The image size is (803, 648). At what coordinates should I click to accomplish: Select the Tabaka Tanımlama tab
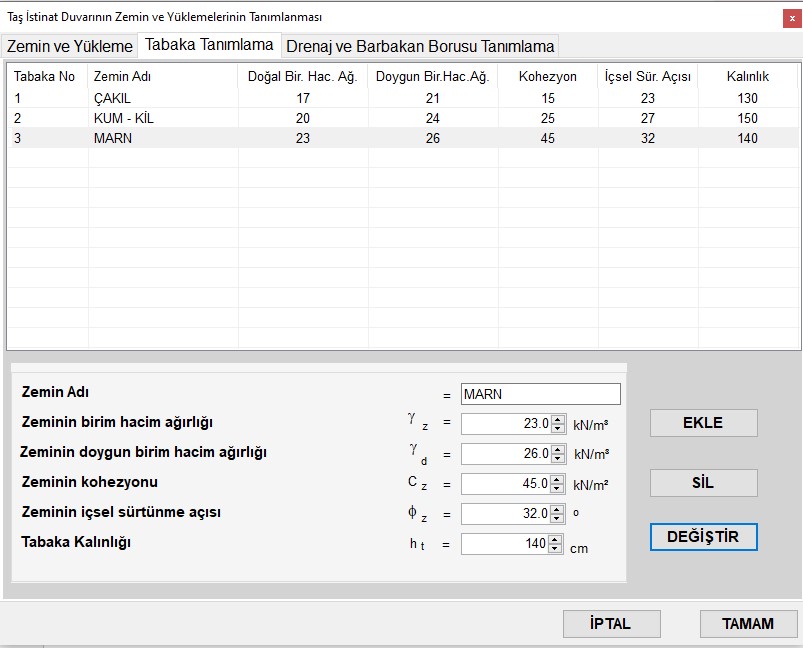click(x=210, y=45)
